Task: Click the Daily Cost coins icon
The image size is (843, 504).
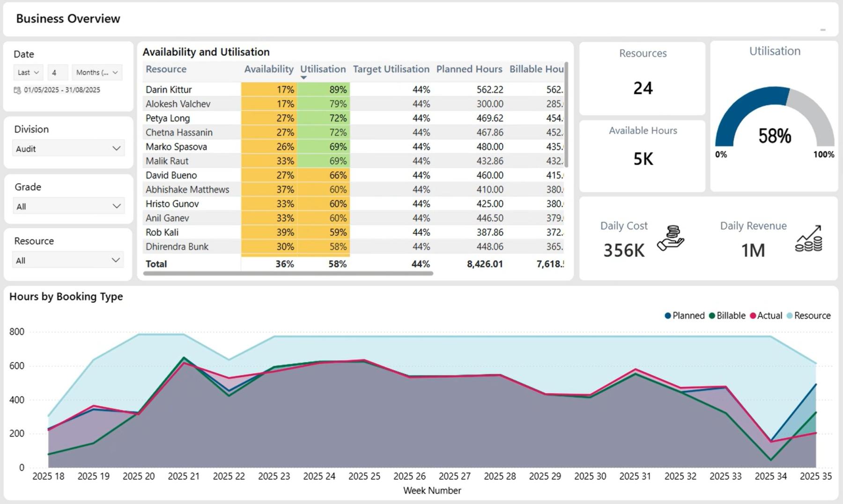Action: click(671, 239)
